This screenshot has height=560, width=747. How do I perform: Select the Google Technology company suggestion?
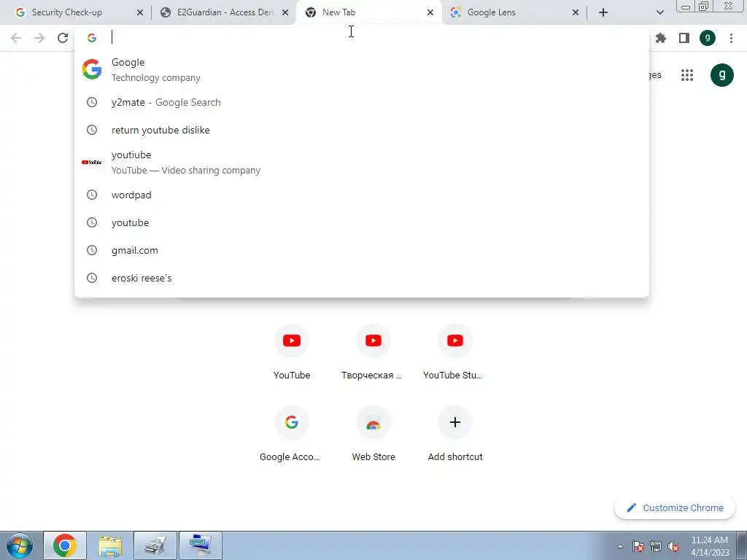tap(362, 69)
